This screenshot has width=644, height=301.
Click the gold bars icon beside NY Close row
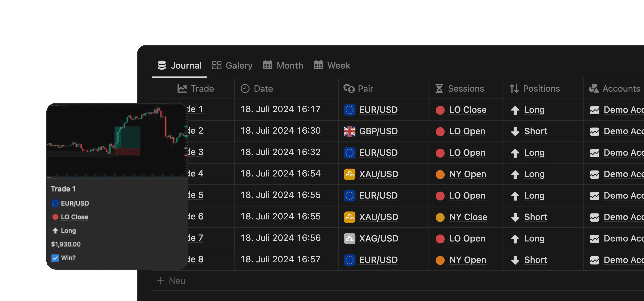[349, 217]
